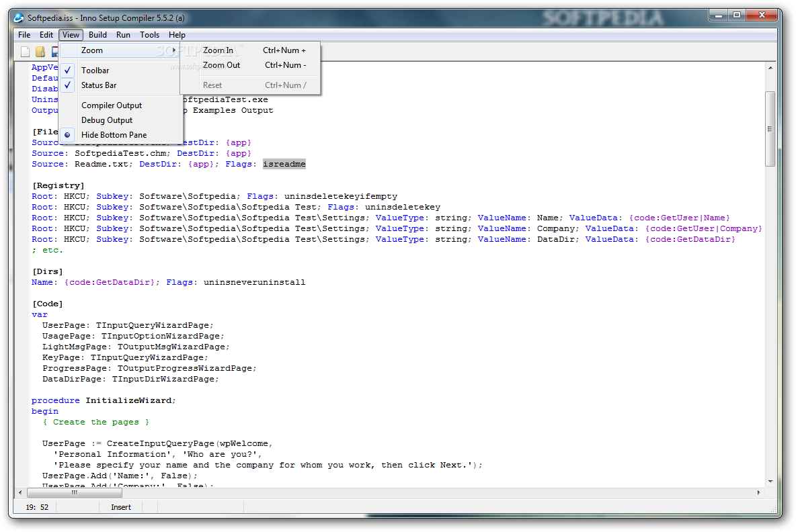Expand the Zoom submenu entry

121,50
